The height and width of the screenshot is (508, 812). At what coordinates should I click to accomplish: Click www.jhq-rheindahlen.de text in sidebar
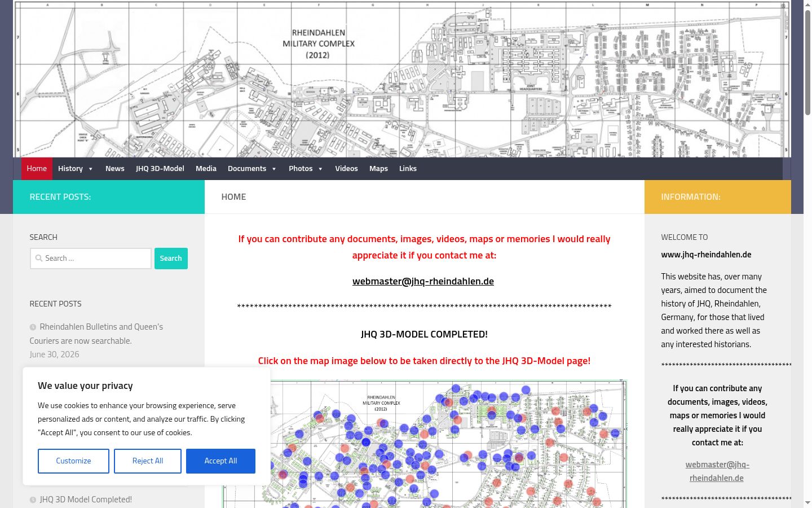706,255
